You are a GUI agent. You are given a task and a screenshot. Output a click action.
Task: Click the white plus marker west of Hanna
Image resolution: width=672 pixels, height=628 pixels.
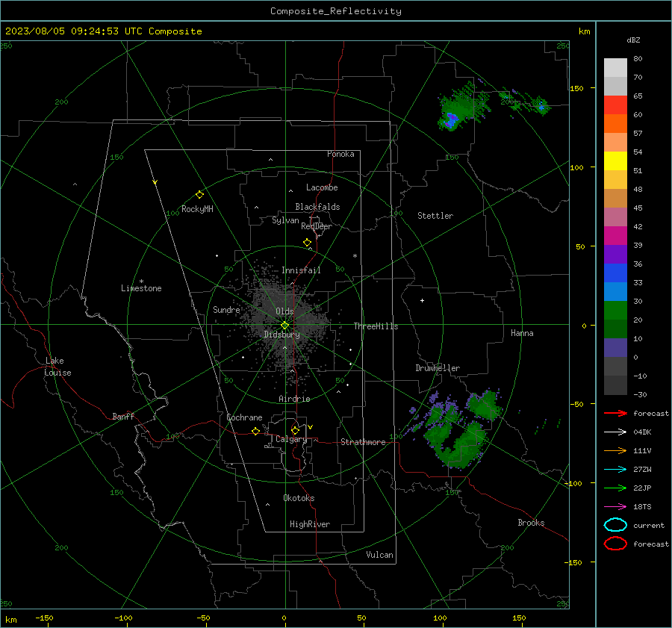pyautogui.click(x=422, y=300)
